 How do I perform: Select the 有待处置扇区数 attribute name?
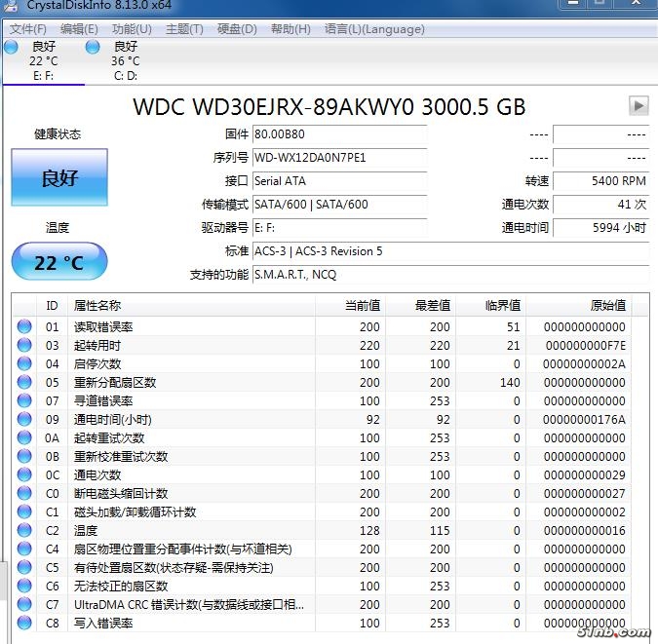pyautogui.click(x=174, y=568)
